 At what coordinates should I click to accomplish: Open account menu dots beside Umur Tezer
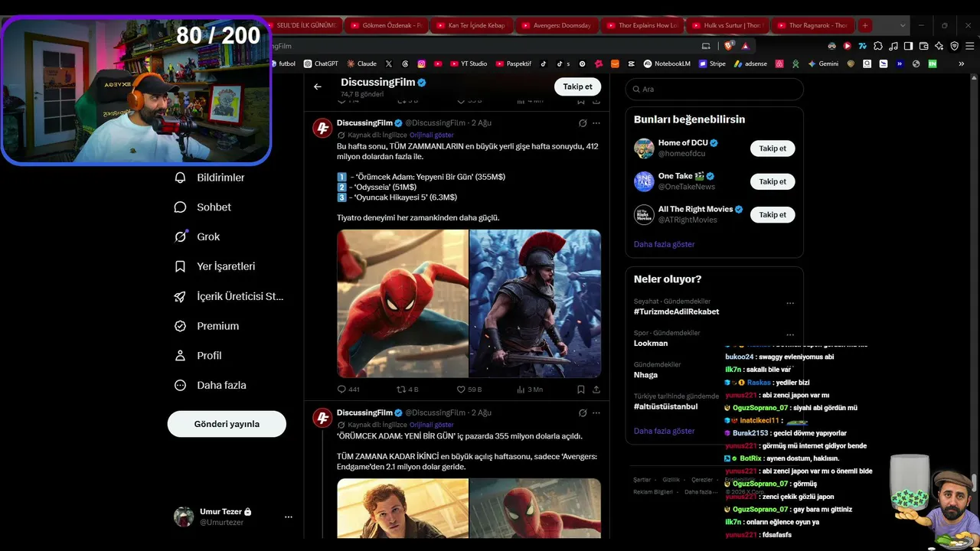pos(289,517)
